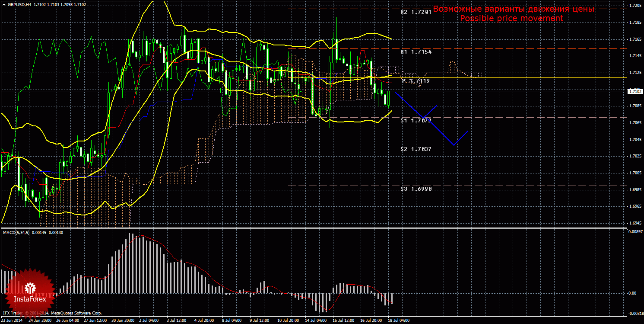
Task: Select the R1 1.7154 resistance label
Action: (416, 51)
